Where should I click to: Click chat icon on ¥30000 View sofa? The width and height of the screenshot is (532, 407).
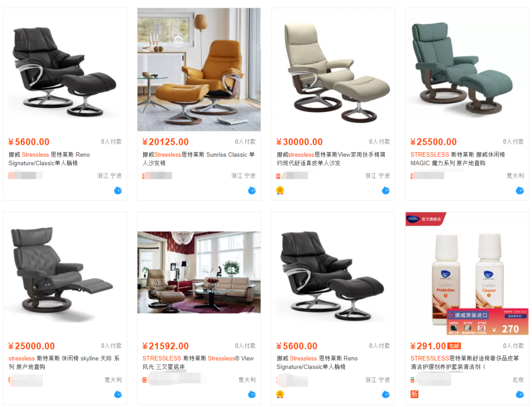click(x=386, y=190)
